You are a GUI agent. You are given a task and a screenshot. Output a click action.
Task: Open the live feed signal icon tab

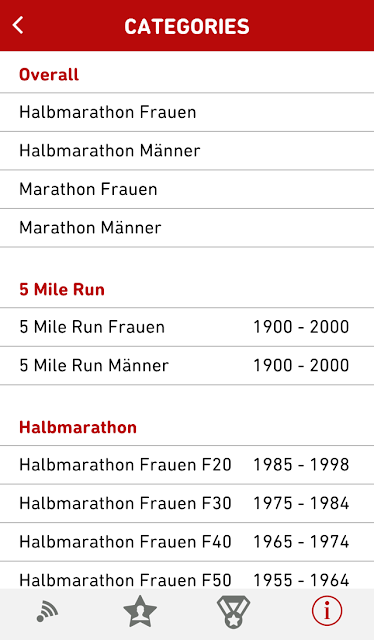coord(47,611)
